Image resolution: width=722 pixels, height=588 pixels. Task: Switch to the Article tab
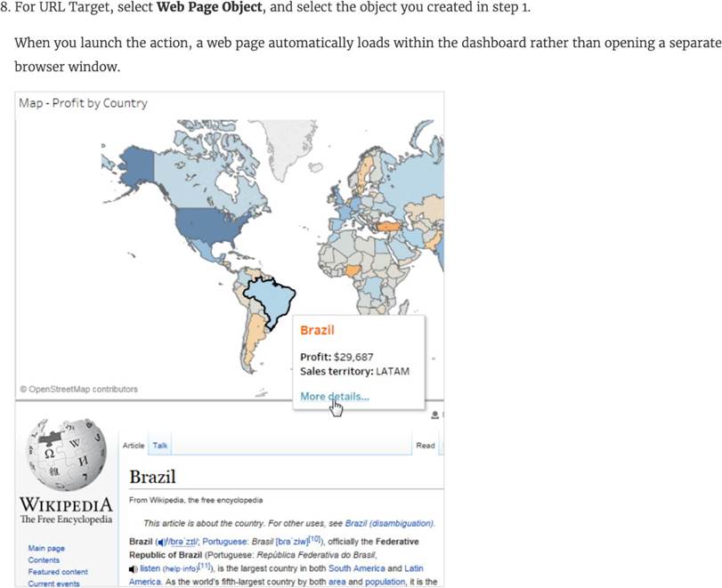[x=134, y=445]
